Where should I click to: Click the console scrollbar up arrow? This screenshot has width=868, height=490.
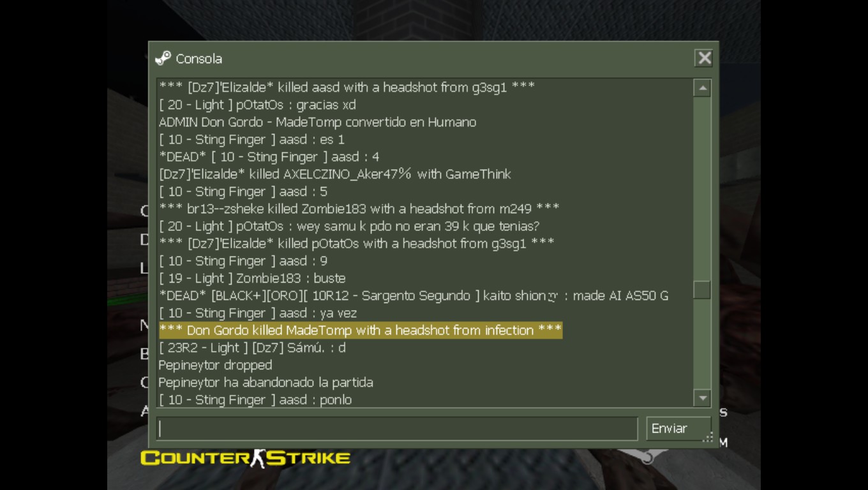point(702,88)
